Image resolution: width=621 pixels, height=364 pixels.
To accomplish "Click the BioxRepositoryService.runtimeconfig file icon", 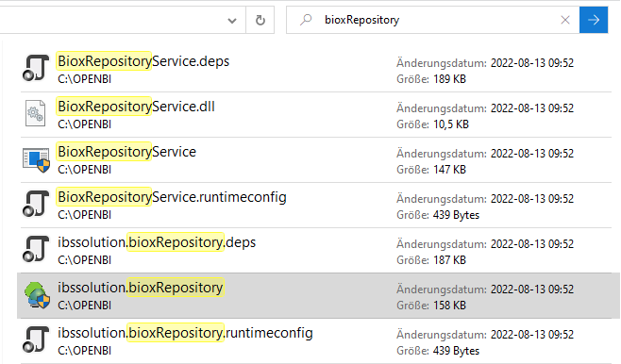I will pos(36,204).
